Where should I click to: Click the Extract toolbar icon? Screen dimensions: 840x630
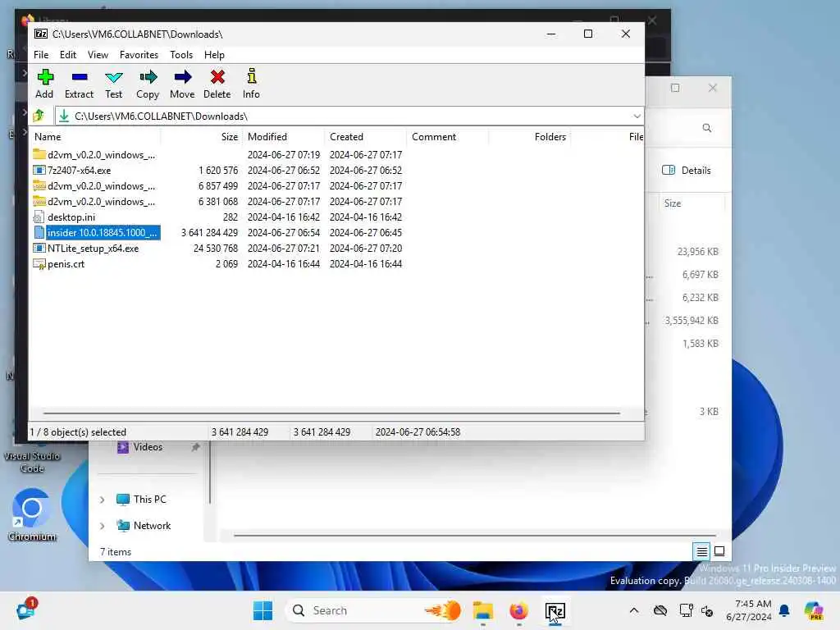point(80,84)
